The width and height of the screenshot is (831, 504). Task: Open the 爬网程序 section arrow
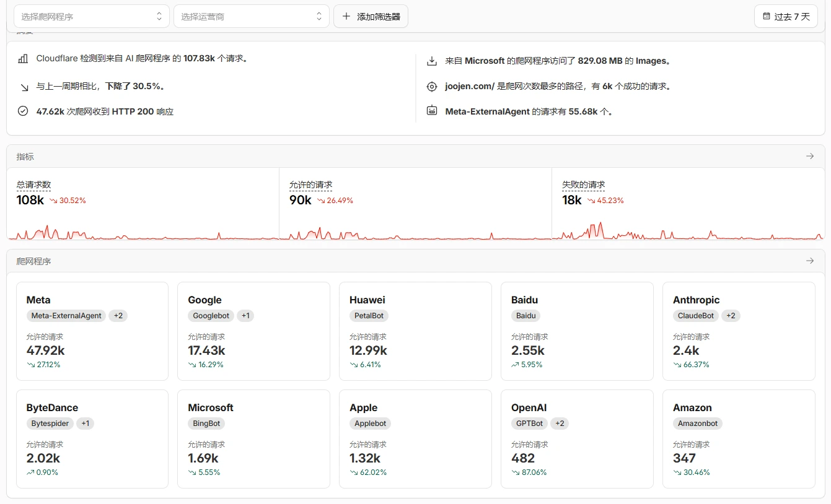click(x=809, y=261)
